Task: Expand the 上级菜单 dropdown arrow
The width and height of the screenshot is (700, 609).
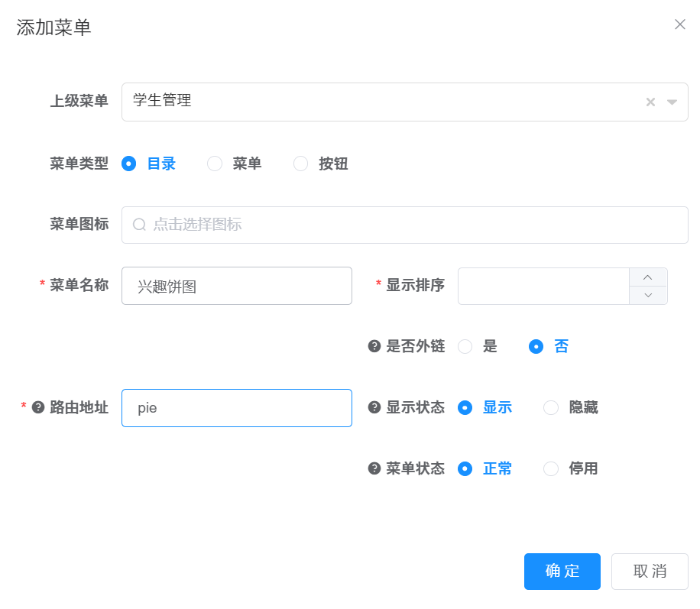Action: [x=672, y=102]
